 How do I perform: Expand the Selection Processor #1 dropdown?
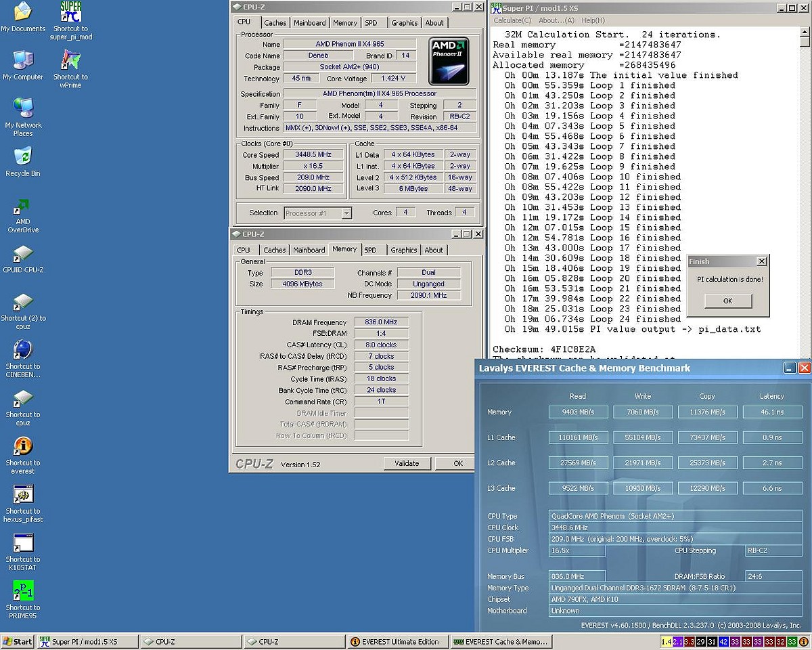pyautogui.click(x=346, y=213)
